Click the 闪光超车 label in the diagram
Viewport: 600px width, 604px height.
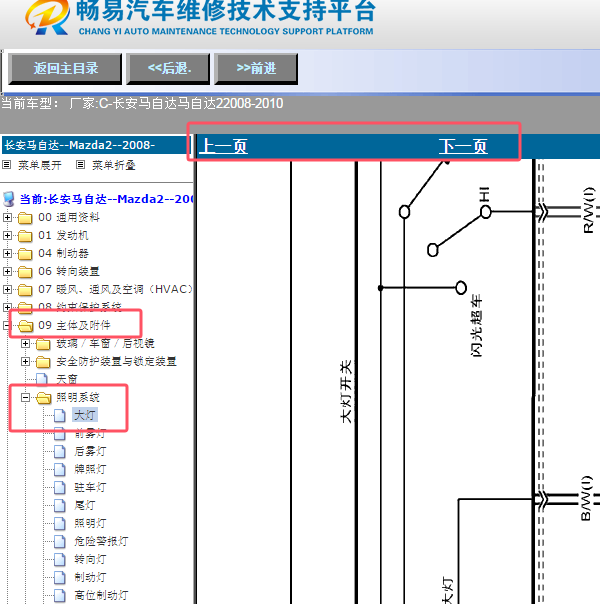tap(476, 326)
